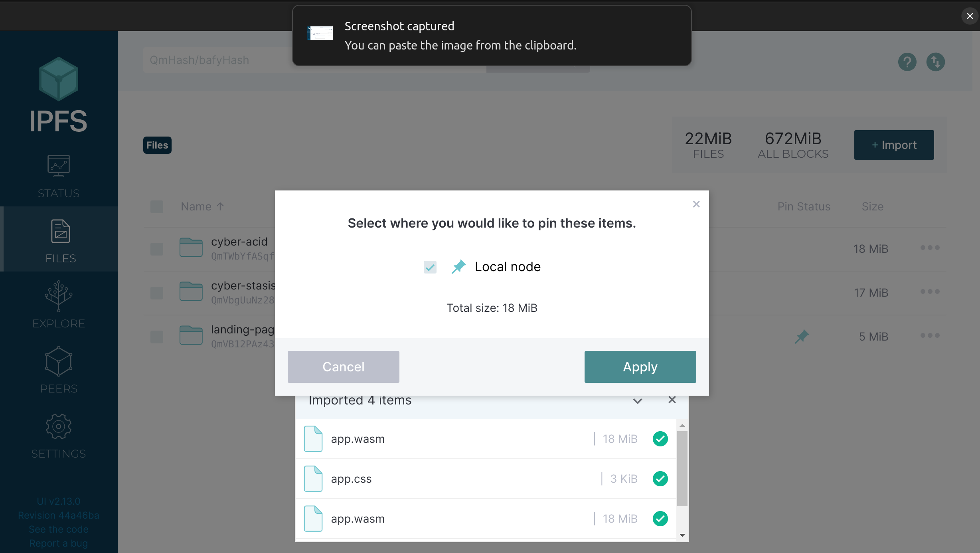Expand the Imported 4 items panel
The height and width of the screenshot is (553, 980).
(x=637, y=400)
